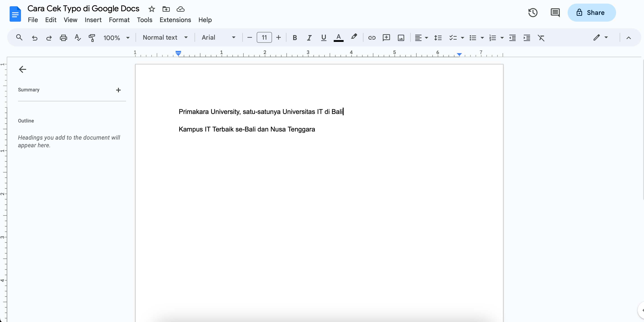This screenshot has width=644, height=322.
Task: Add a comment from toolbar
Action: (386, 38)
